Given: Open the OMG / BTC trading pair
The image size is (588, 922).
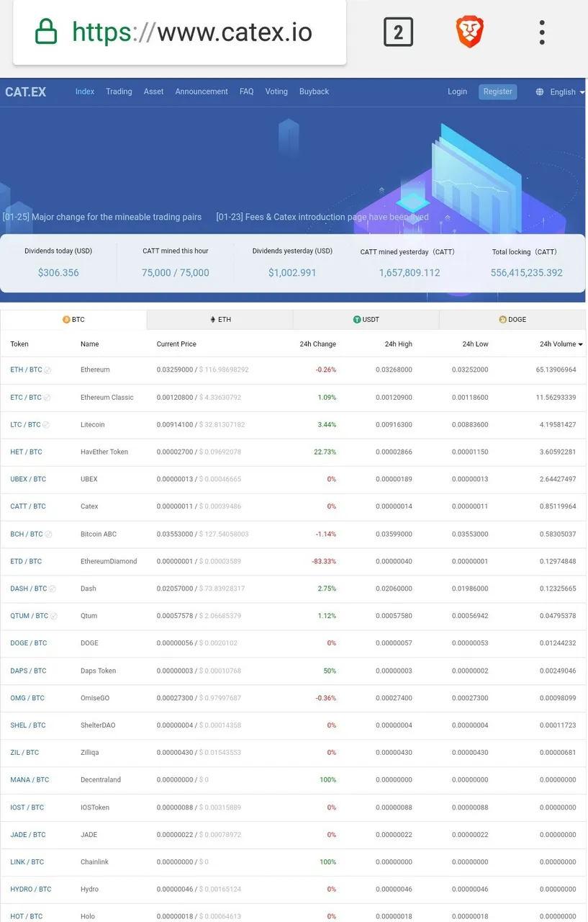Looking at the screenshot, I should coord(27,698).
